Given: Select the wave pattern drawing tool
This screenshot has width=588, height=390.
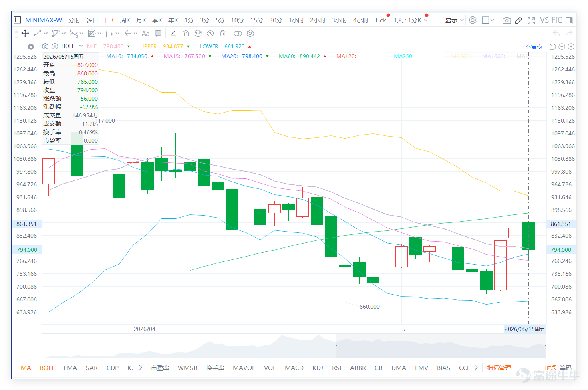Looking at the screenshot, I should click(x=73, y=34).
